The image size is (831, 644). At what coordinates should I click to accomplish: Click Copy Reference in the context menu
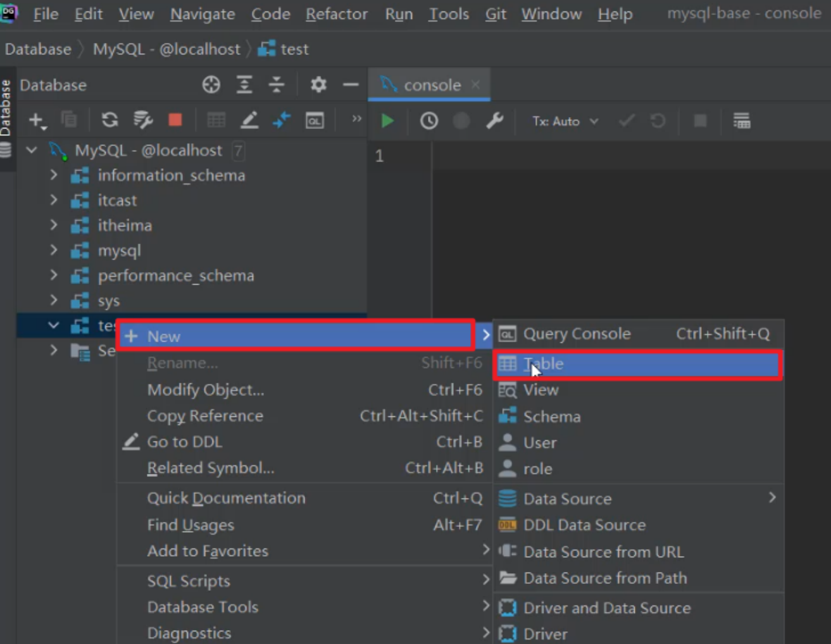pos(304,416)
